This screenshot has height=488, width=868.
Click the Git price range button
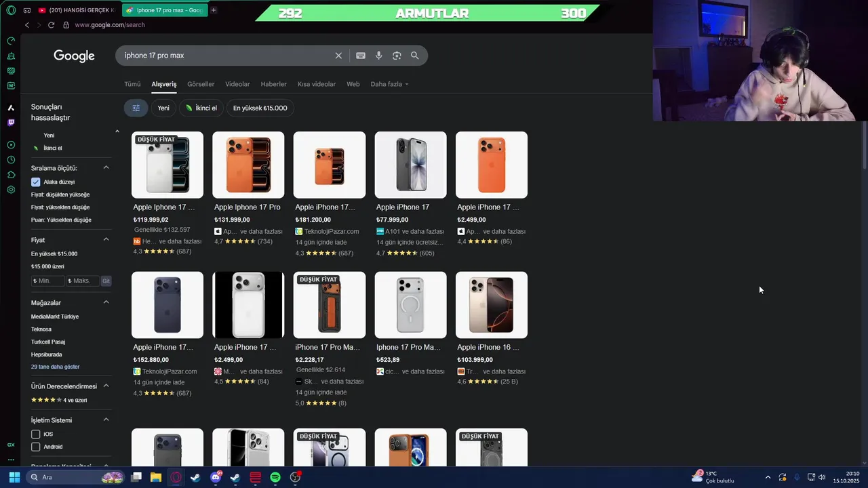[x=106, y=281]
